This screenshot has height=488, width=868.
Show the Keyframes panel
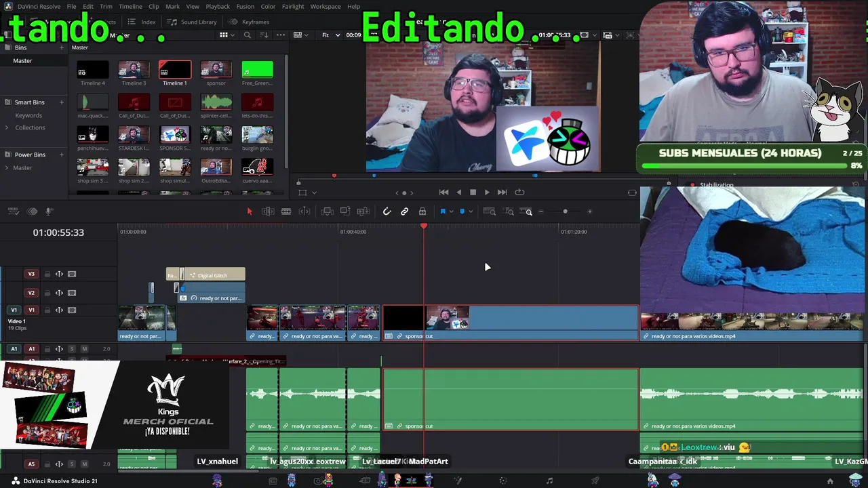pos(250,22)
